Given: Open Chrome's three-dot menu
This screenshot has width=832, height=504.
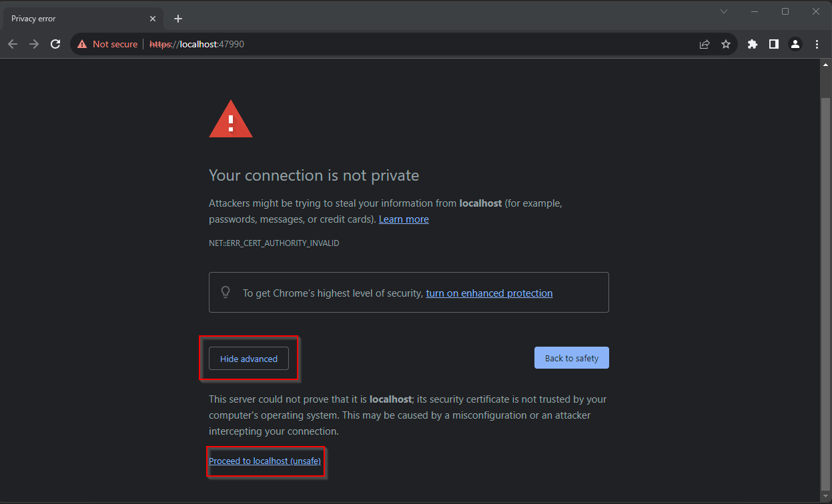Looking at the screenshot, I should tap(817, 44).
